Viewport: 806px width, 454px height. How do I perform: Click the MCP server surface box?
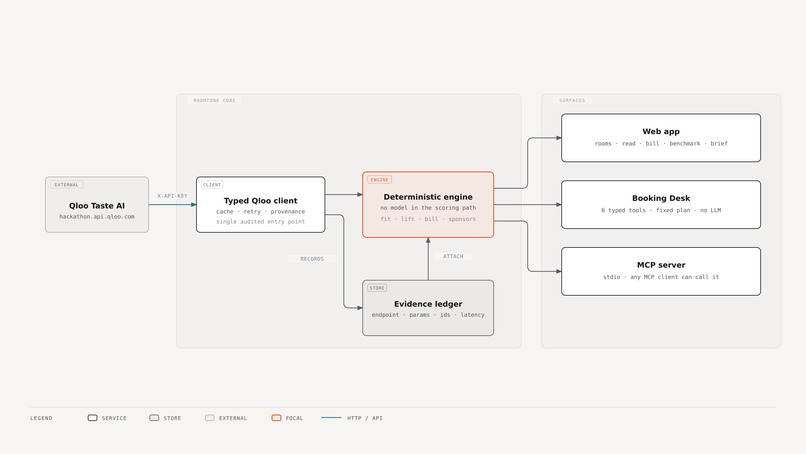pyautogui.click(x=661, y=271)
